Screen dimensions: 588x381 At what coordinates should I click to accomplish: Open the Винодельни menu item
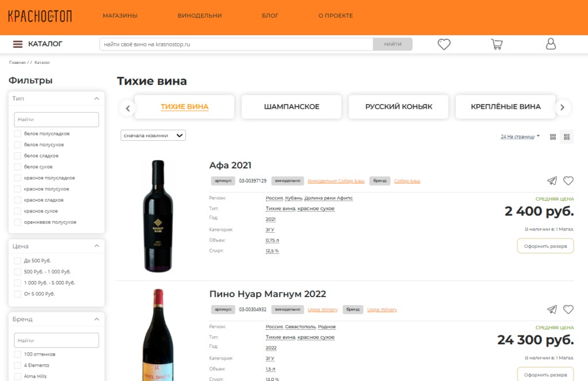(x=200, y=16)
